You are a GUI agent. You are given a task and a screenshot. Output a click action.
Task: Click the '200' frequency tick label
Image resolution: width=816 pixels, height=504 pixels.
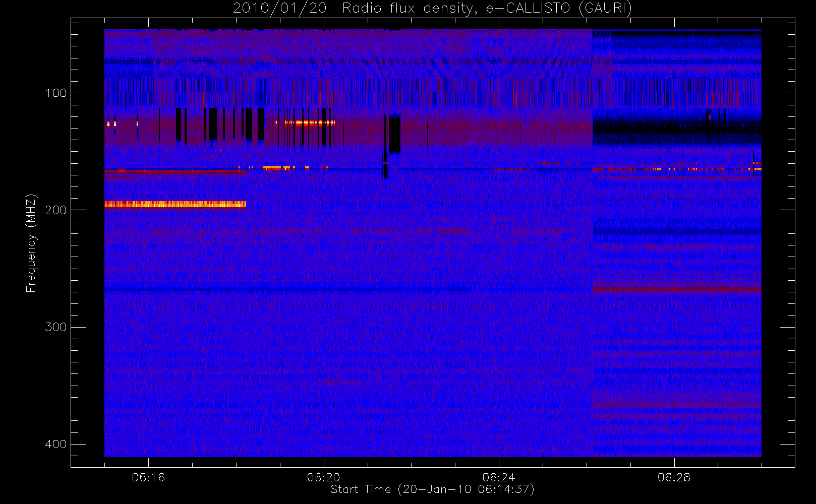tap(55, 210)
